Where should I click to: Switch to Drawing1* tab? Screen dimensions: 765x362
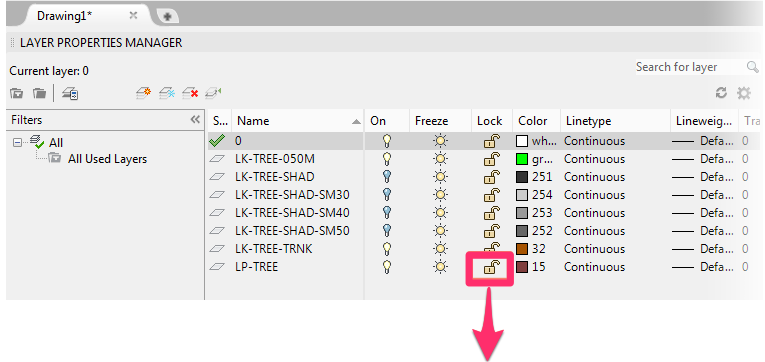(64, 16)
